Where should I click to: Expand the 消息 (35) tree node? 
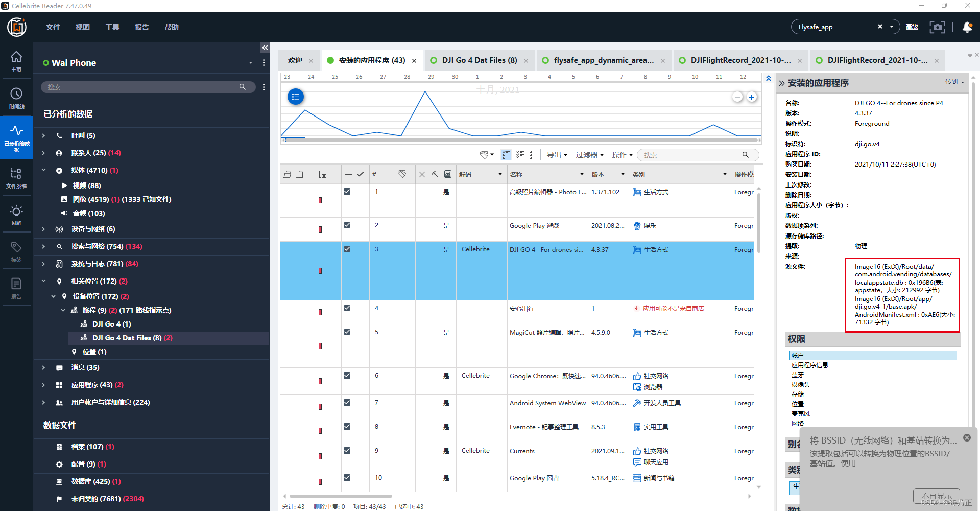coord(43,367)
